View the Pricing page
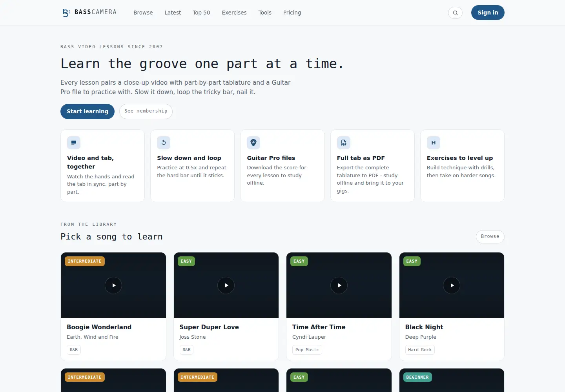 point(292,13)
